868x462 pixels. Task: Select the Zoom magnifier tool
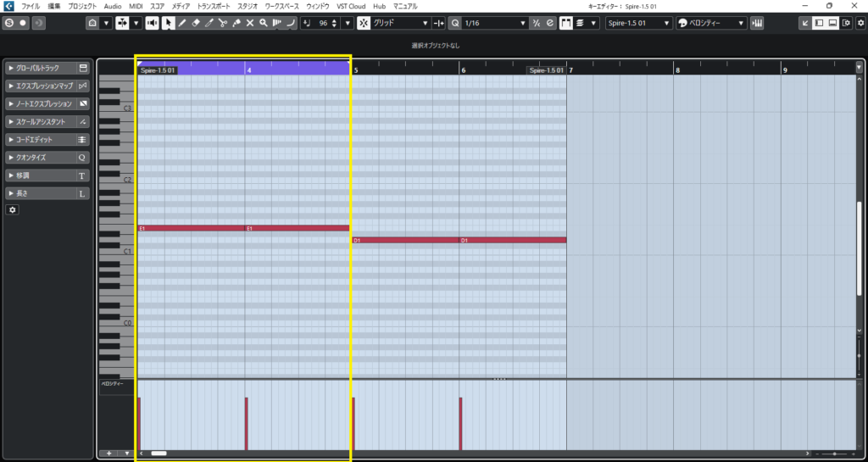click(x=264, y=23)
